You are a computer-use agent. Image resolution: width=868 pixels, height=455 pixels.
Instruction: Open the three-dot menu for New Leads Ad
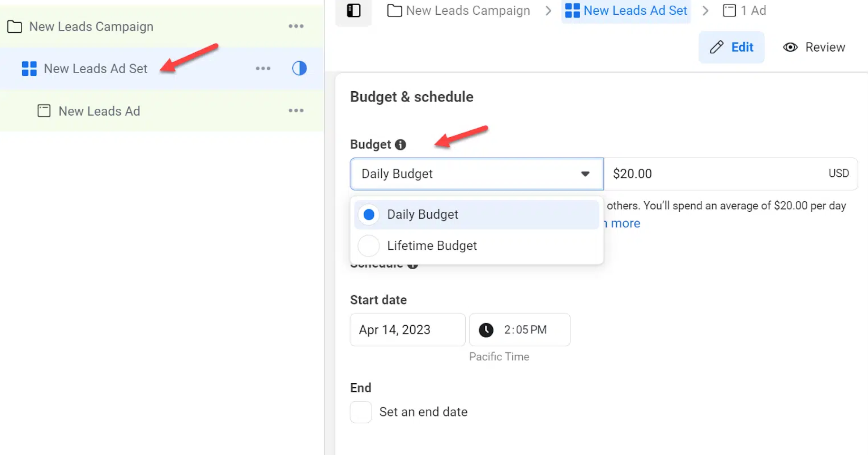coord(296,110)
